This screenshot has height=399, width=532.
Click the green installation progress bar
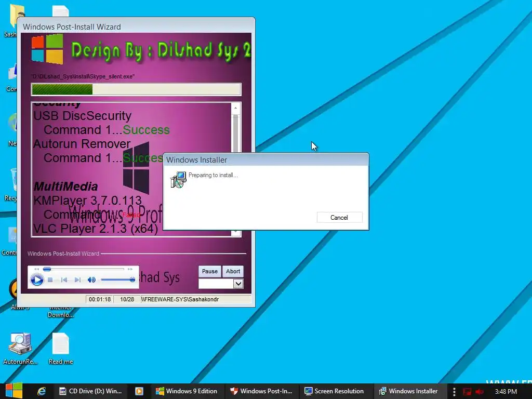tap(136, 89)
